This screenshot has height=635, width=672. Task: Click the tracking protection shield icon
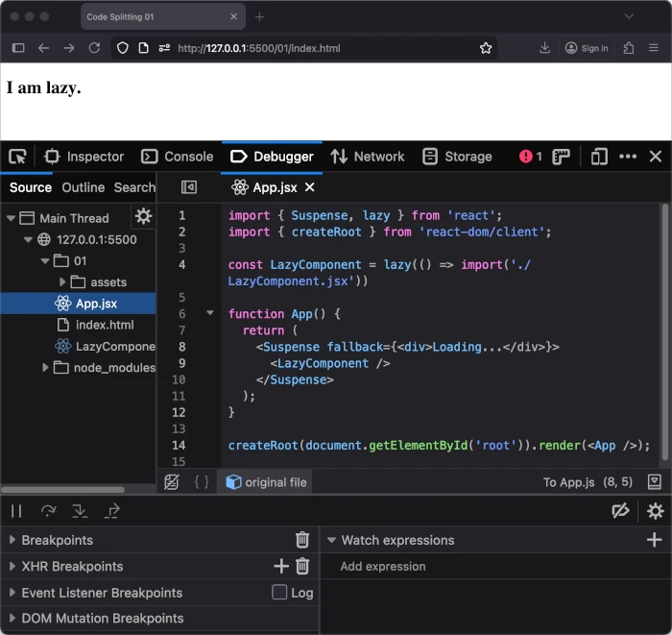coord(123,48)
